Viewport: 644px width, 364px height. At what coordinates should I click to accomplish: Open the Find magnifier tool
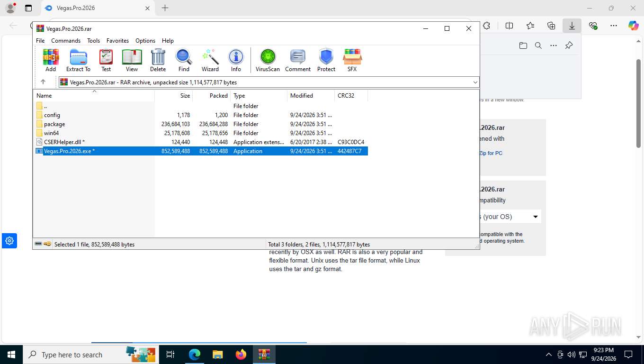184,60
